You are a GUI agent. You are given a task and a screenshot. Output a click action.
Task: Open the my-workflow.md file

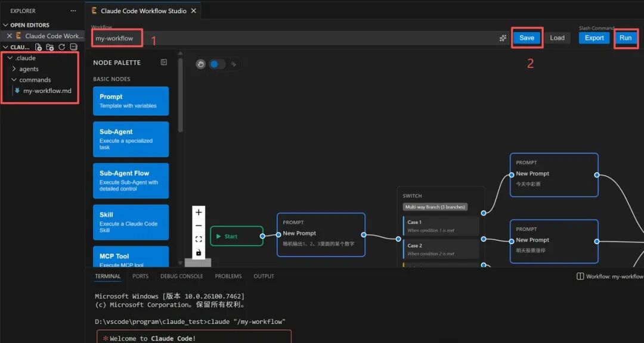(47, 91)
